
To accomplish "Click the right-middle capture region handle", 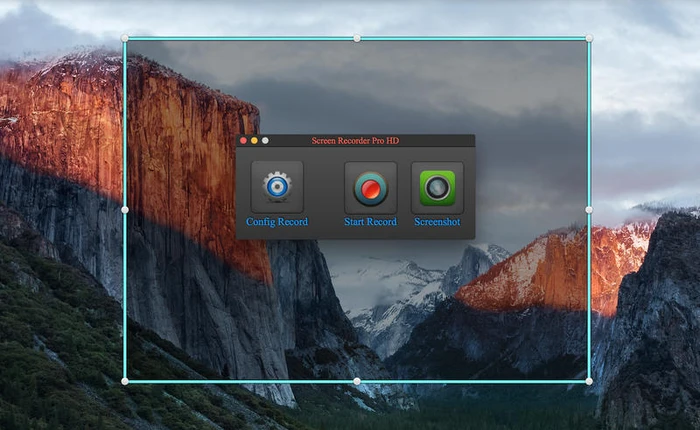I will [x=589, y=209].
